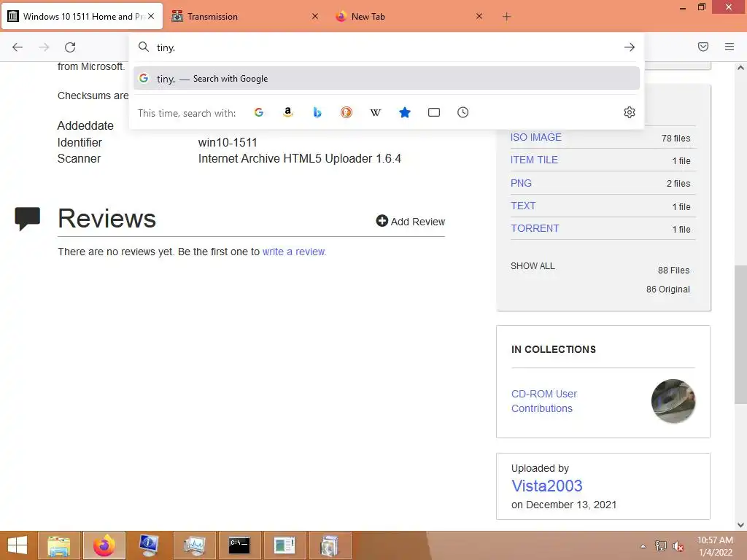Open the ISO IMAGE download link

[536, 137]
